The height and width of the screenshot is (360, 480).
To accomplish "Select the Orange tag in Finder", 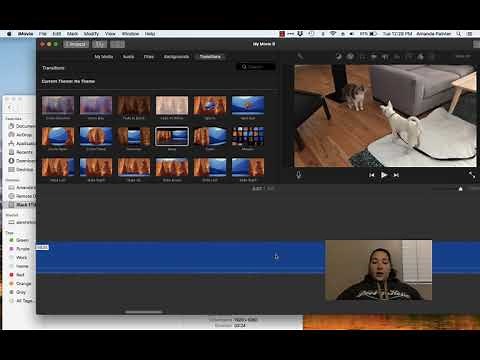I will pyautogui.click(x=20, y=284).
